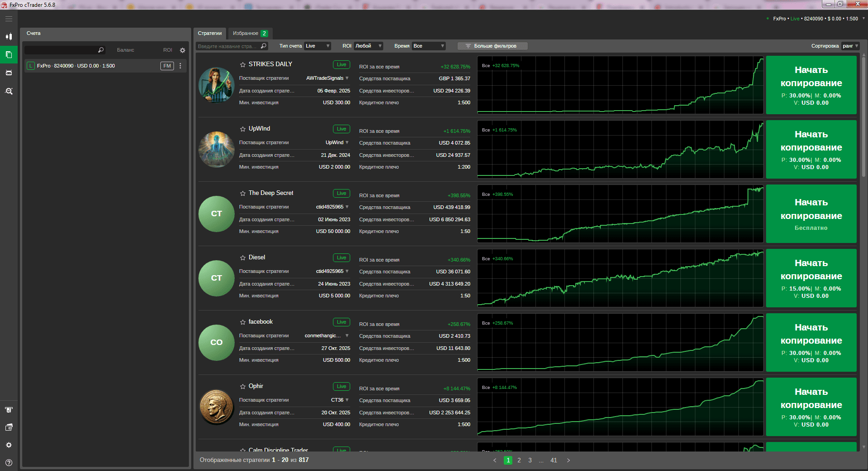Favorite the STRIKES DAILY strategy star
Screen dimensions: 868x471
point(243,65)
